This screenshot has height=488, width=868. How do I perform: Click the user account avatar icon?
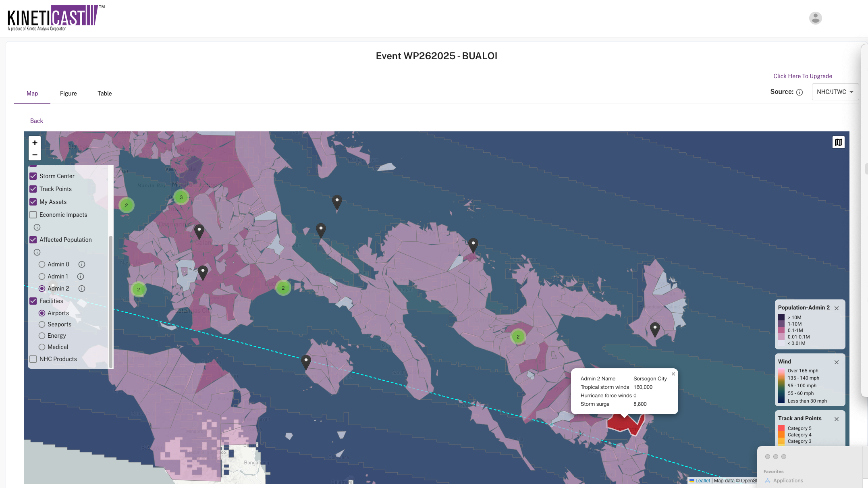(815, 18)
